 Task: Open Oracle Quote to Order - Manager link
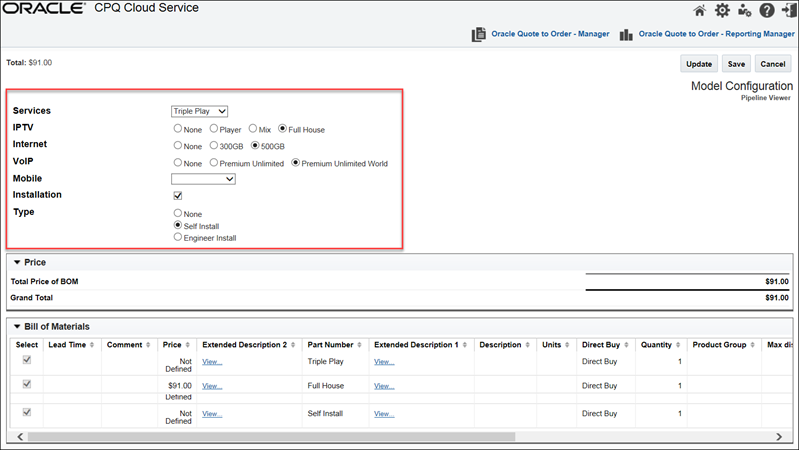pyautogui.click(x=550, y=34)
